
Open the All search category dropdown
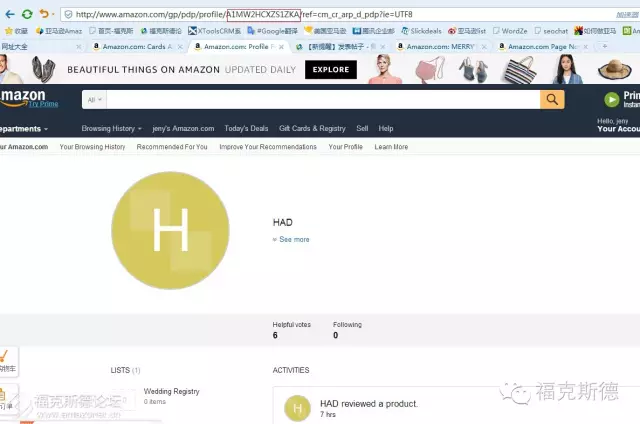tap(94, 100)
